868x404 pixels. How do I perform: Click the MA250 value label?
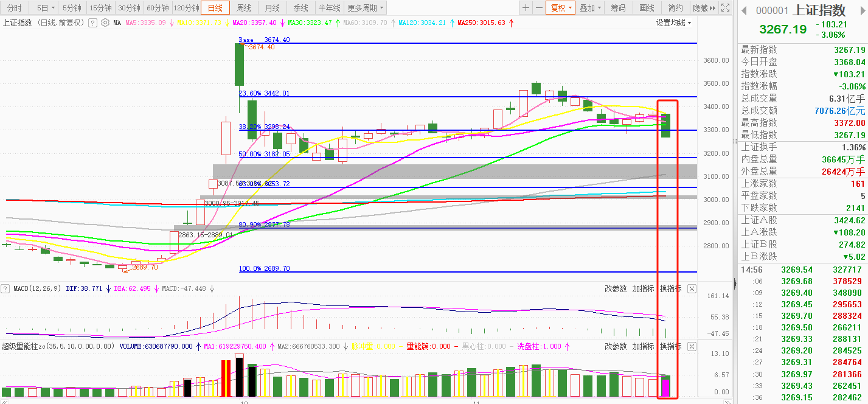click(481, 23)
